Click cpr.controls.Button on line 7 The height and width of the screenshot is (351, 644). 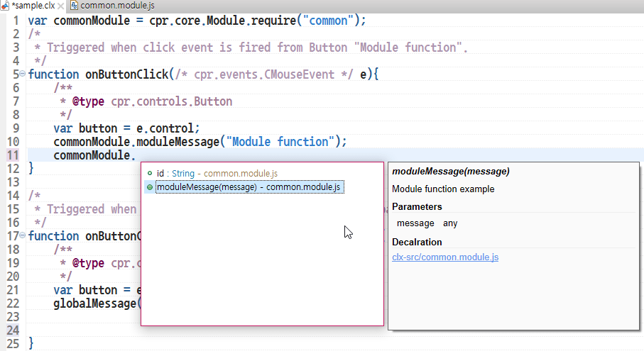(x=172, y=101)
